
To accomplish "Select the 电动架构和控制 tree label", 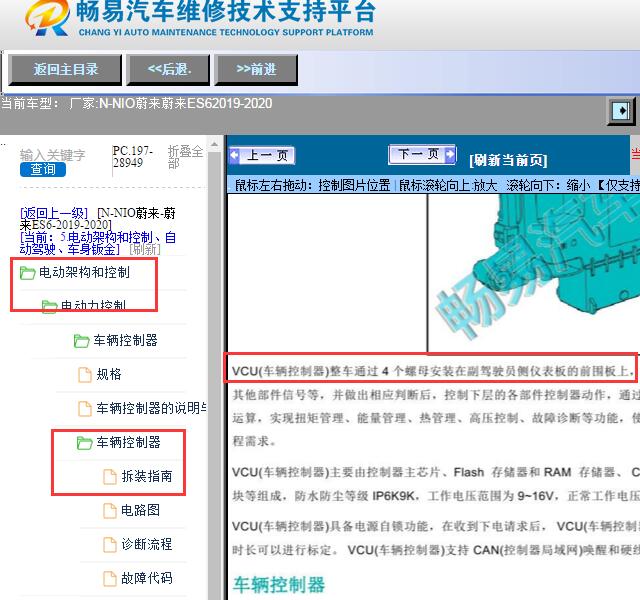I will [x=84, y=272].
